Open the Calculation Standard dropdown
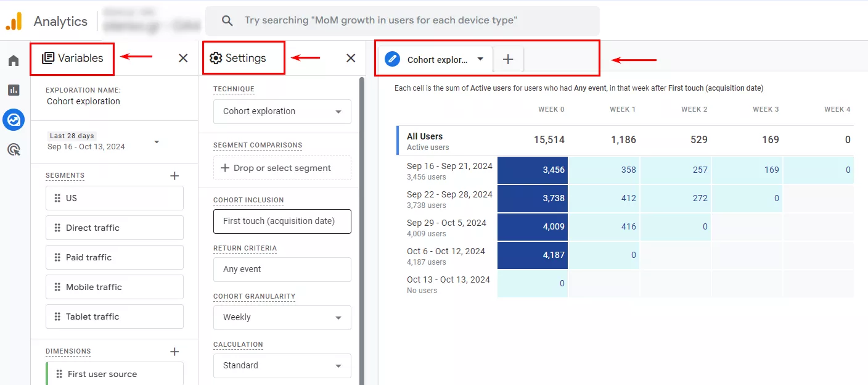The width and height of the screenshot is (868, 385). pos(282,366)
